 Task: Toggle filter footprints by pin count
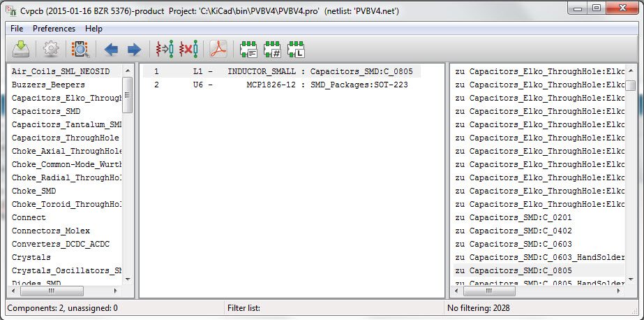(272, 50)
